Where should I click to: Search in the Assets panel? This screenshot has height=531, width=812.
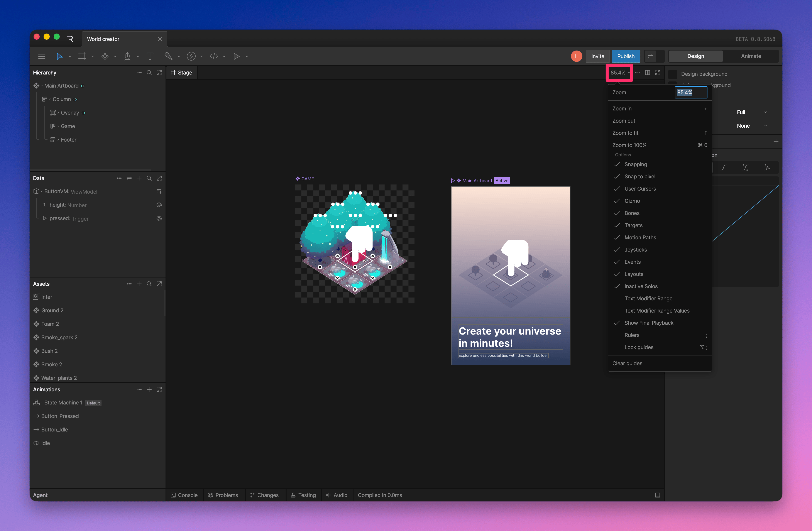[x=149, y=284]
